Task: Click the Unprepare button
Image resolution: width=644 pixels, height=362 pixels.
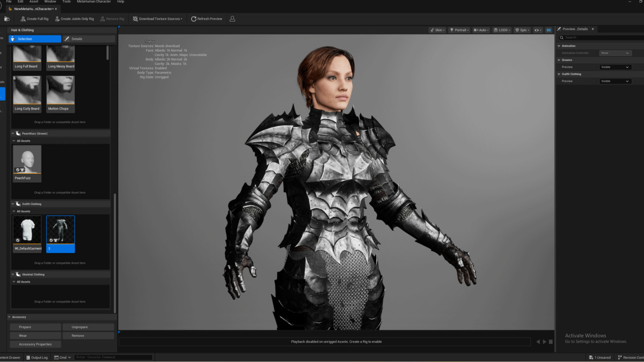Action: click(x=89, y=327)
